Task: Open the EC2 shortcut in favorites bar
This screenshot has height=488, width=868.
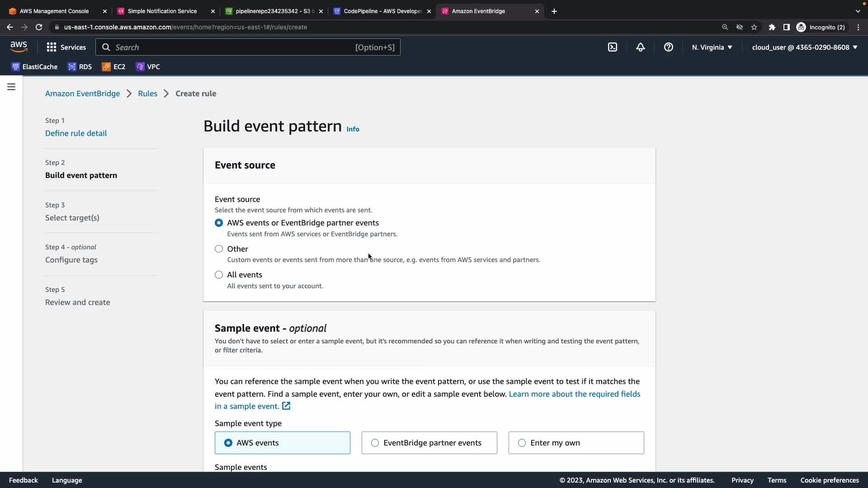Action: 113,67
